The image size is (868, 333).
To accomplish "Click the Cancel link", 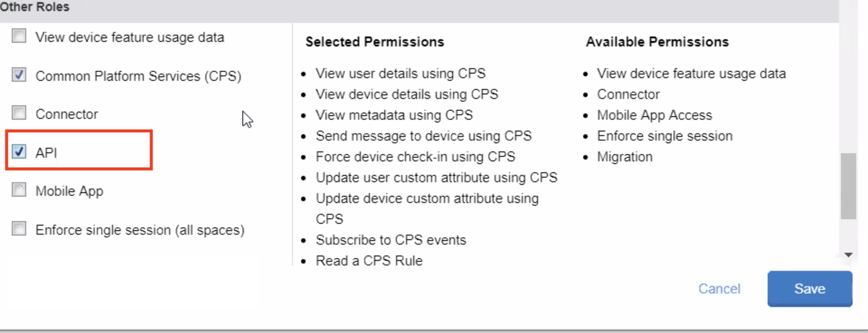I will point(719,289).
